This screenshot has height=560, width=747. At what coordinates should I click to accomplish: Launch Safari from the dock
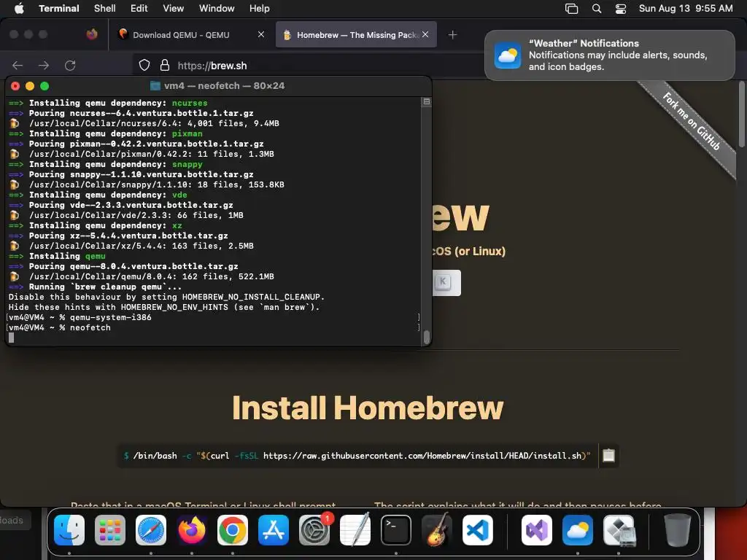pyautogui.click(x=151, y=530)
